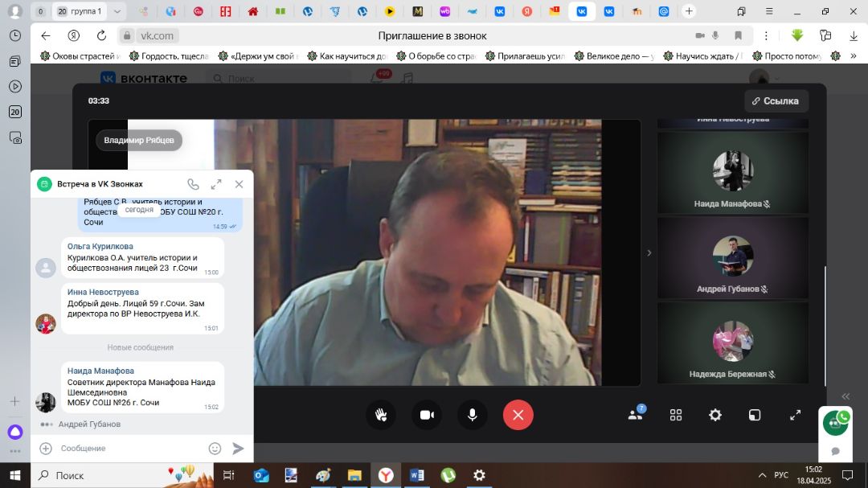The width and height of the screenshot is (868, 488).
Task: Start a call from the chat header
Action: tap(193, 184)
